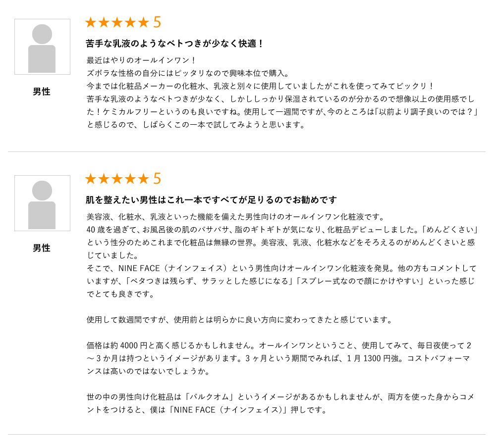Select first star in top review rating
The width and height of the screenshot is (496, 448).
pos(91,22)
